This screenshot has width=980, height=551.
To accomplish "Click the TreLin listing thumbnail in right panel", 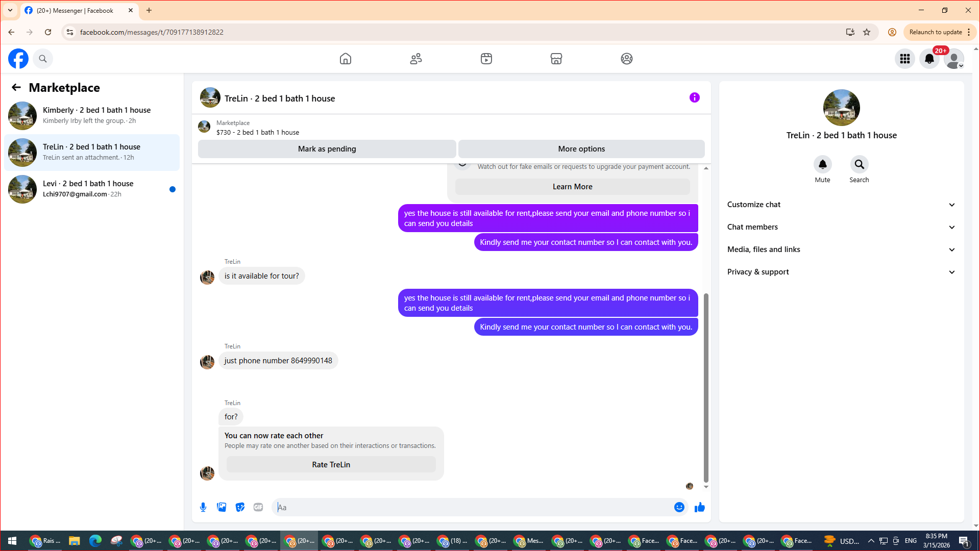I will coord(842,108).
